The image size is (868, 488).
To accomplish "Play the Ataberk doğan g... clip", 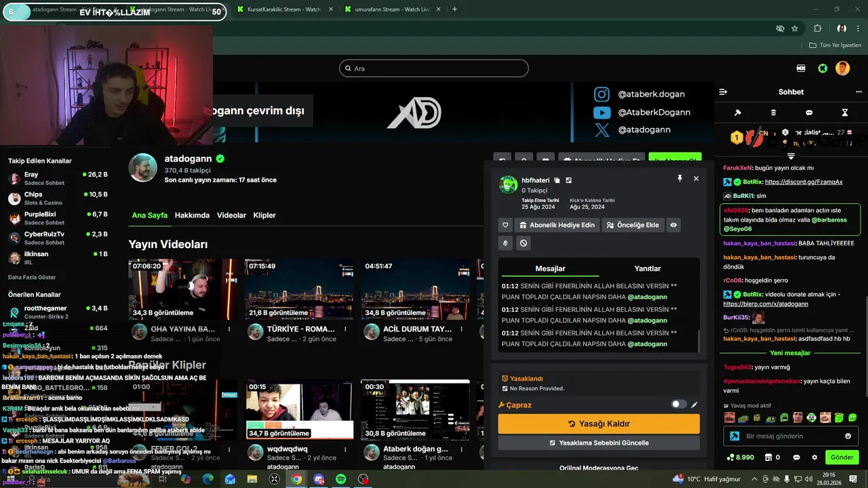I will 415,409.
